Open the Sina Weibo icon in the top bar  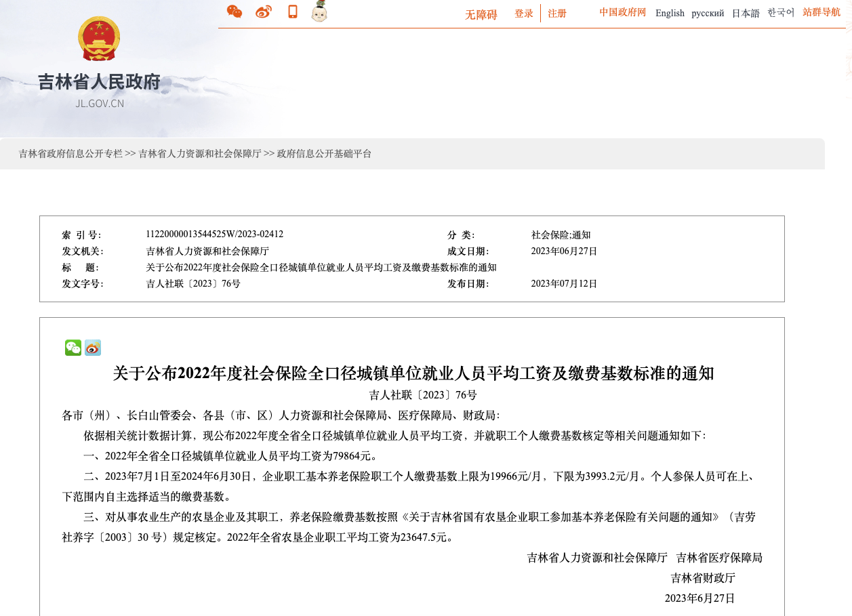(x=263, y=12)
